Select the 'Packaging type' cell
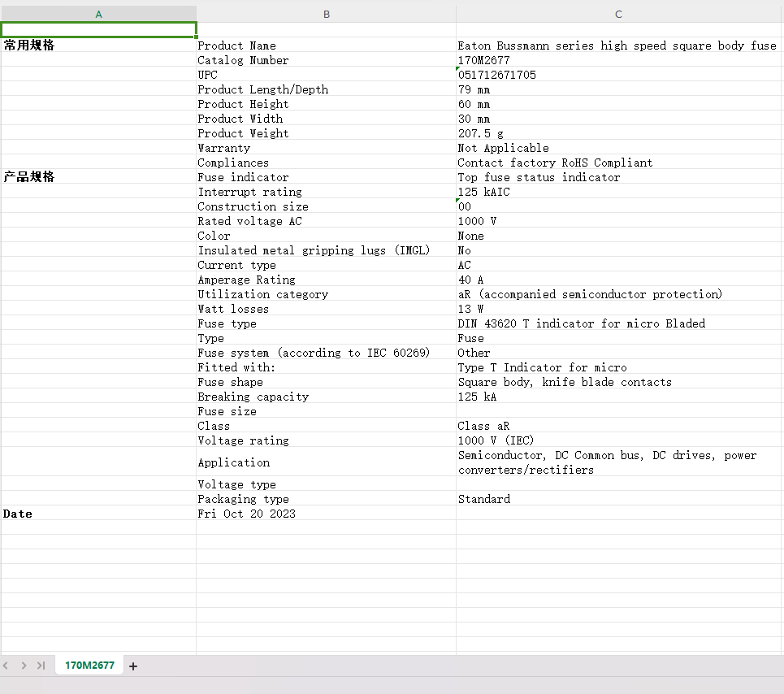The height and width of the screenshot is (694, 784). point(326,499)
